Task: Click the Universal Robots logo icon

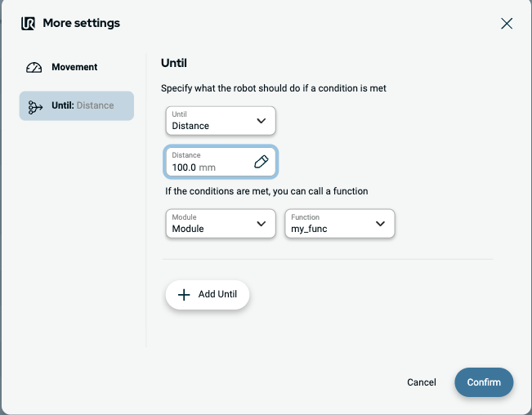Action: pyautogui.click(x=29, y=23)
